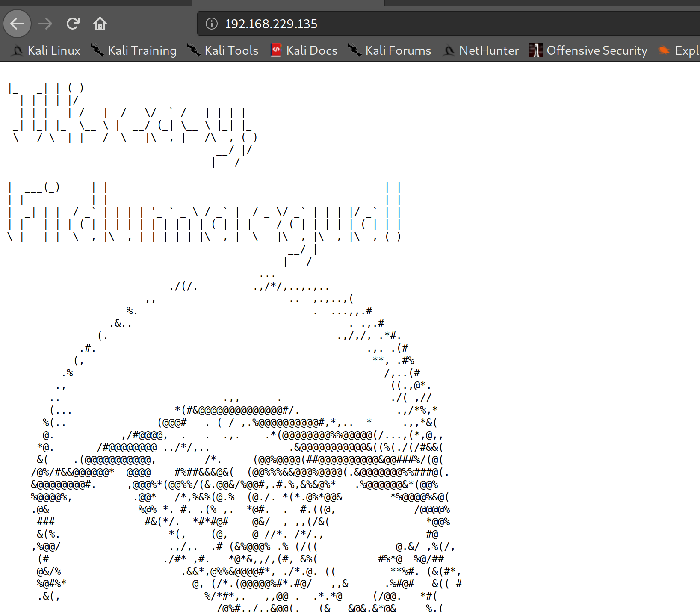This screenshot has width=700, height=612.
Task: Click the red Kali Docs bookmark icon
Action: pyautogui.click(x=276, y=50)
